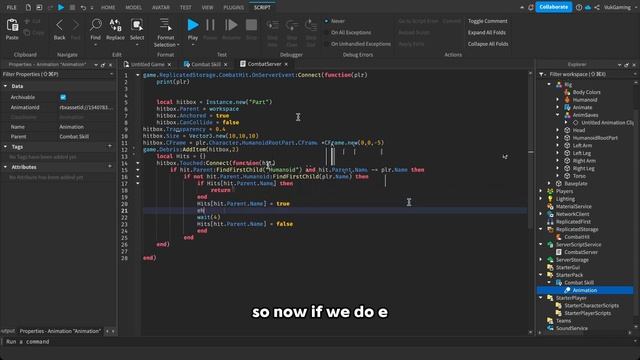640x360 pixels.
Task: Click the Paste clipboard icon
Action: (12, 25)
